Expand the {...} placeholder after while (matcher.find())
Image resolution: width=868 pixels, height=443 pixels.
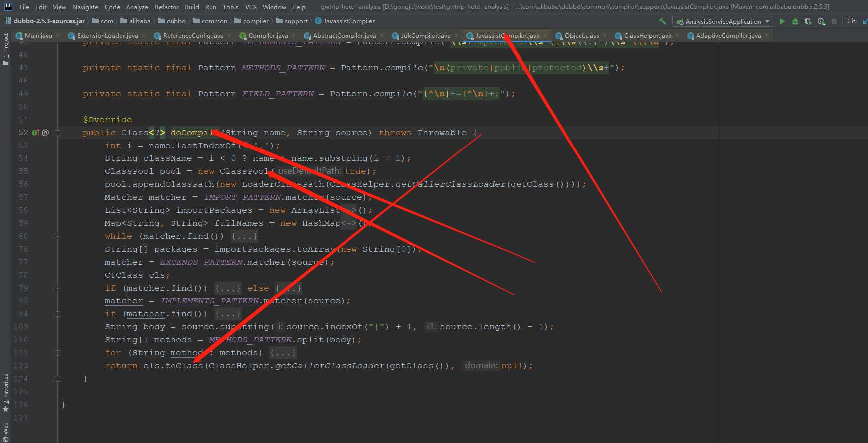point(244,236)
